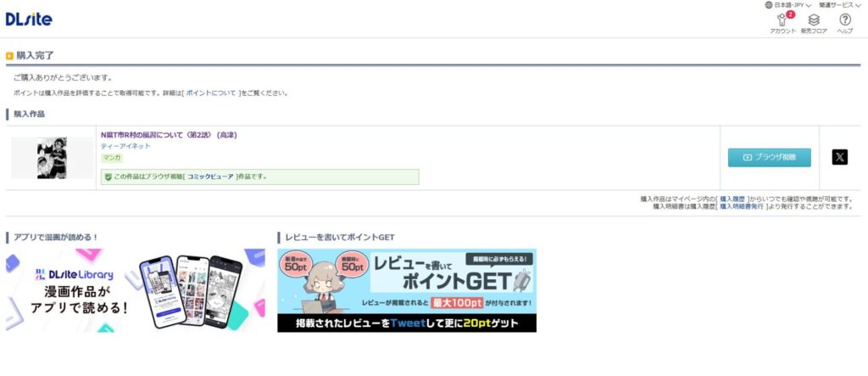Open the sales floor (販売フロア) icon

pos(814,24)
